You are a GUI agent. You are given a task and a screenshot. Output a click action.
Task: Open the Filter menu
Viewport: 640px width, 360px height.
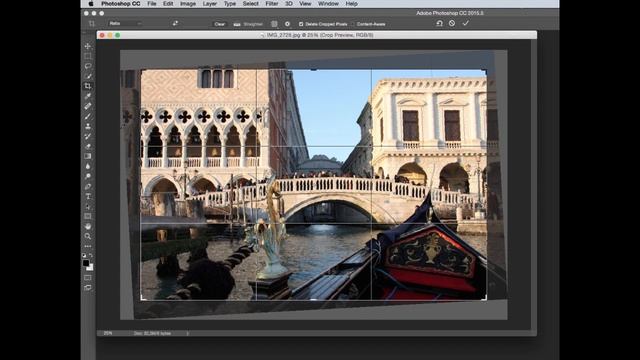tap(272, 4)
